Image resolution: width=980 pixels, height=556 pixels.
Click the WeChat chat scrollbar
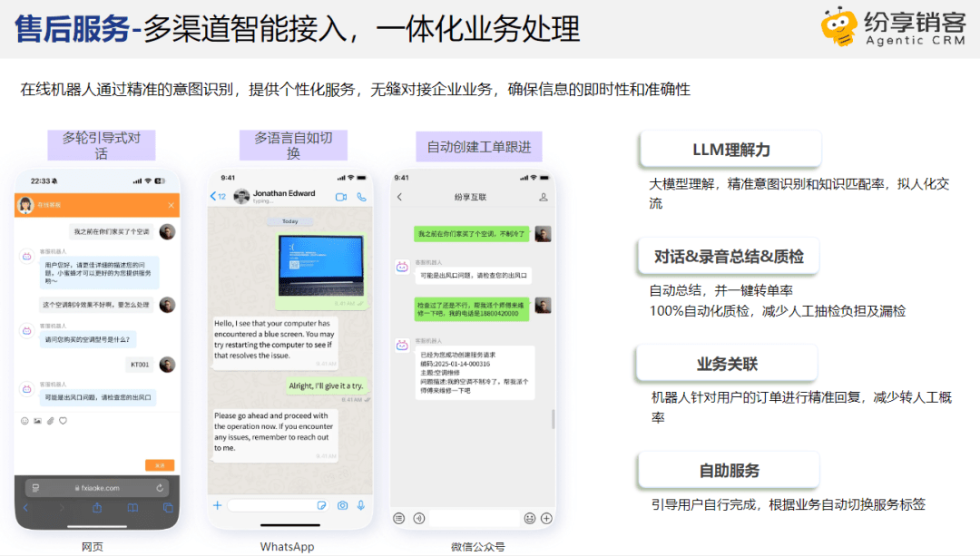coord(554,418)
